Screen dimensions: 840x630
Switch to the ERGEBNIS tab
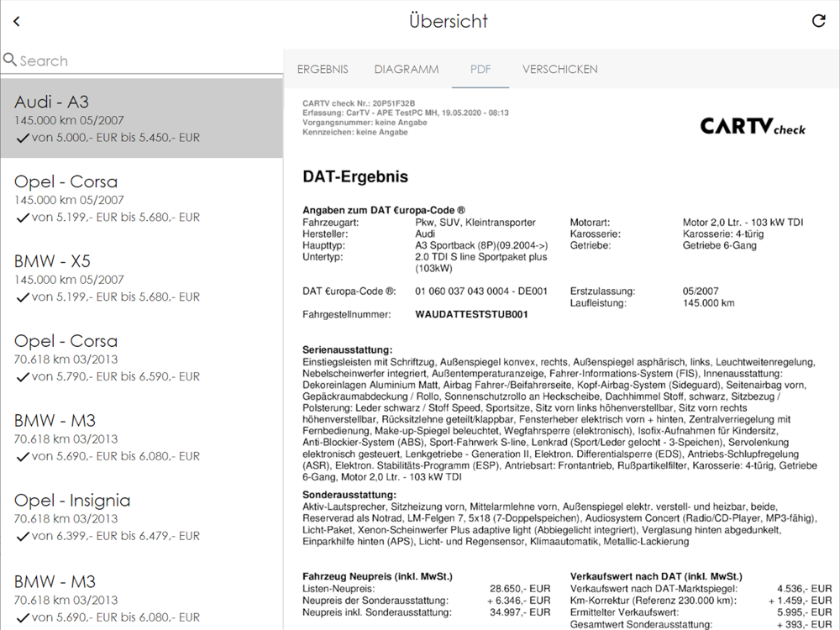tap(323, 69)
